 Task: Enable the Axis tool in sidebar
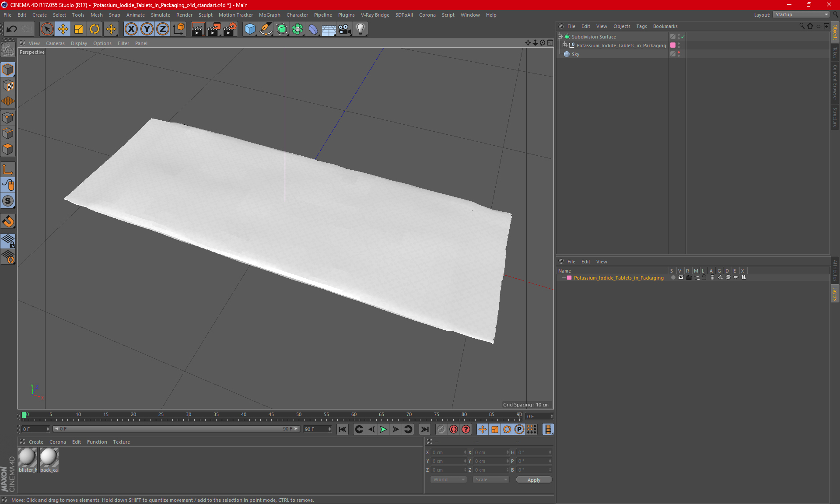(8, 169)
